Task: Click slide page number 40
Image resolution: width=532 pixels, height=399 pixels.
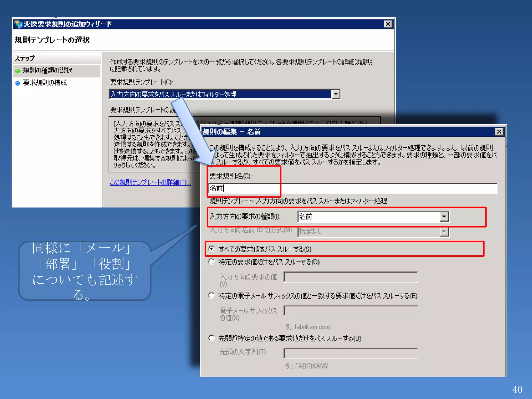Action: tap(517, 389)
